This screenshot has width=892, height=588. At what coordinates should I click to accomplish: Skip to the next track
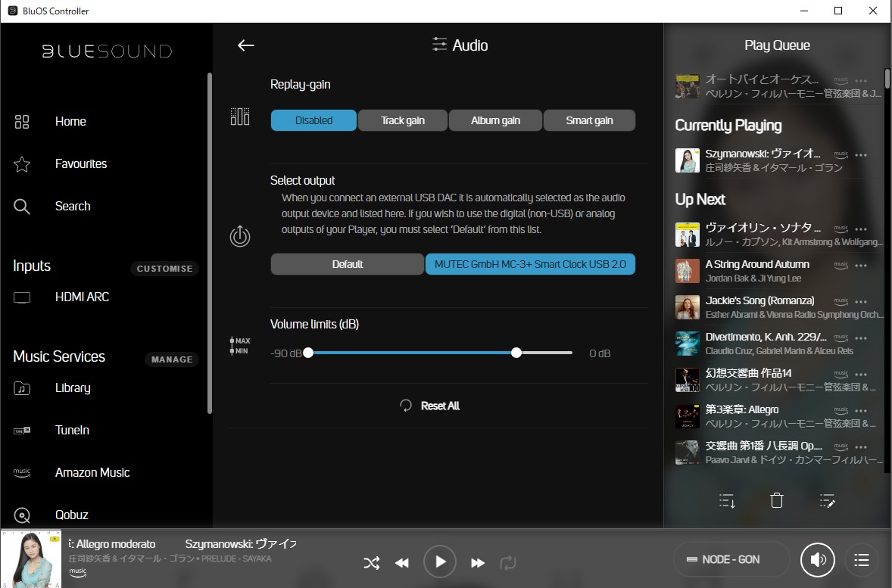pos(478,562)
